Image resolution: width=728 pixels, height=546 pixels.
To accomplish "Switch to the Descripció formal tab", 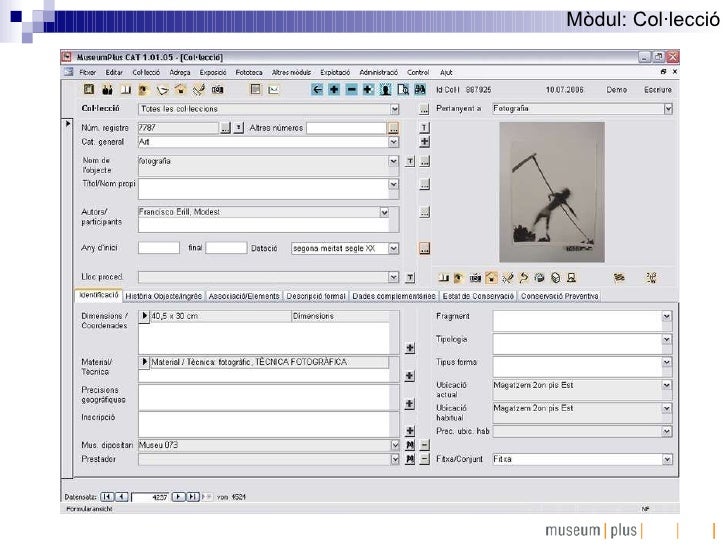I will (315, 296).
